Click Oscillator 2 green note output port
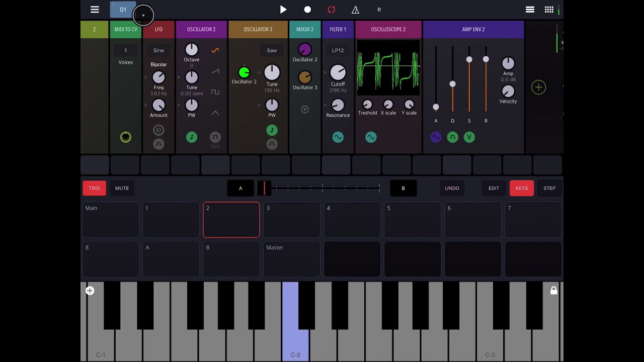The width and height of the screenshot is (644, 362). click(x=192, y=137)
